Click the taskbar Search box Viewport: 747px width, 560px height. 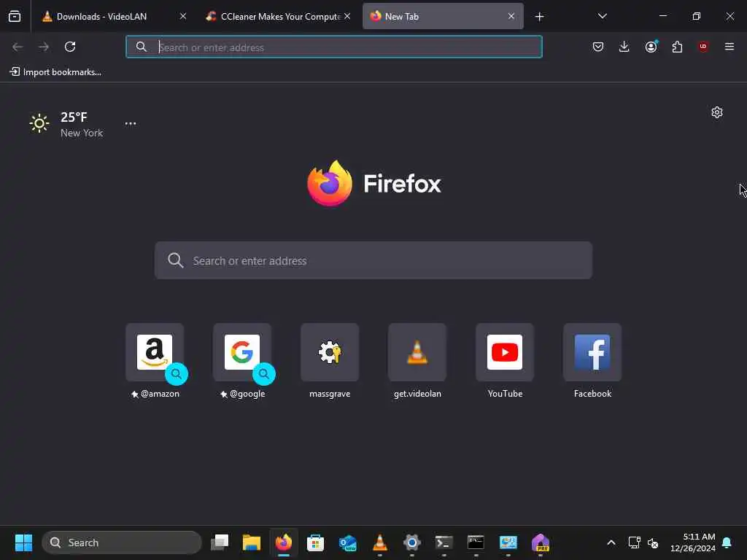click(122, 542)
